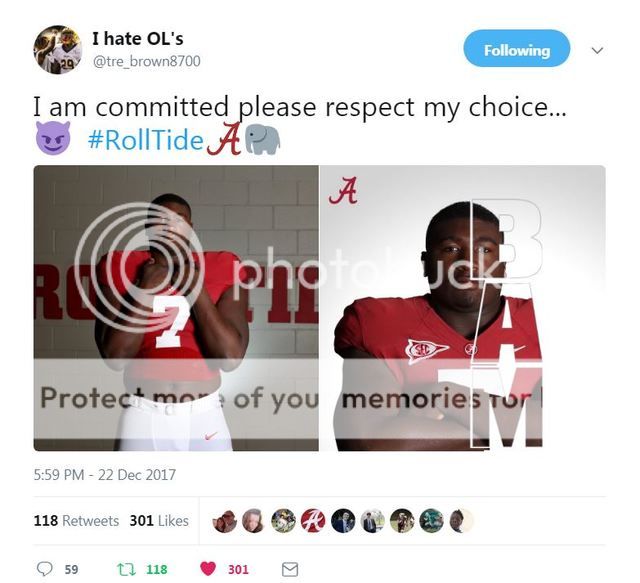
Task: Click the first liker avatar in row
Action: pyautogui.click(x=224, y=521)
